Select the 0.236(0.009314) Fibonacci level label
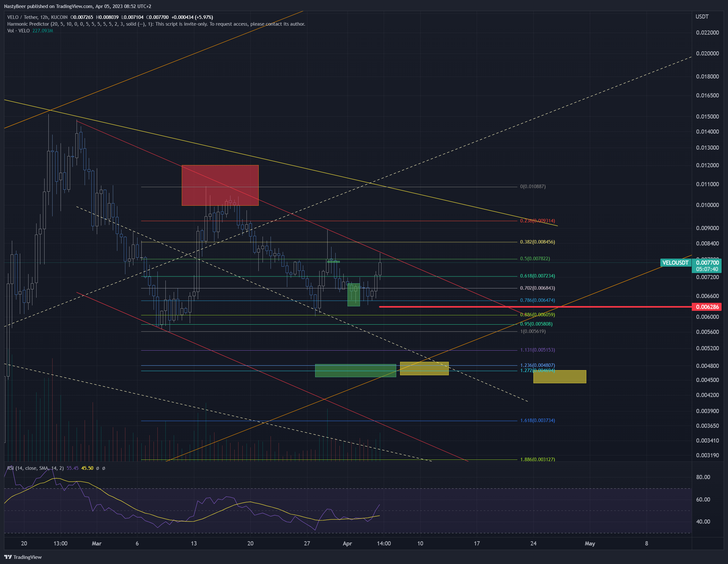Image resolution: width=728 pixels, height=564 pixels. point(537,221)
